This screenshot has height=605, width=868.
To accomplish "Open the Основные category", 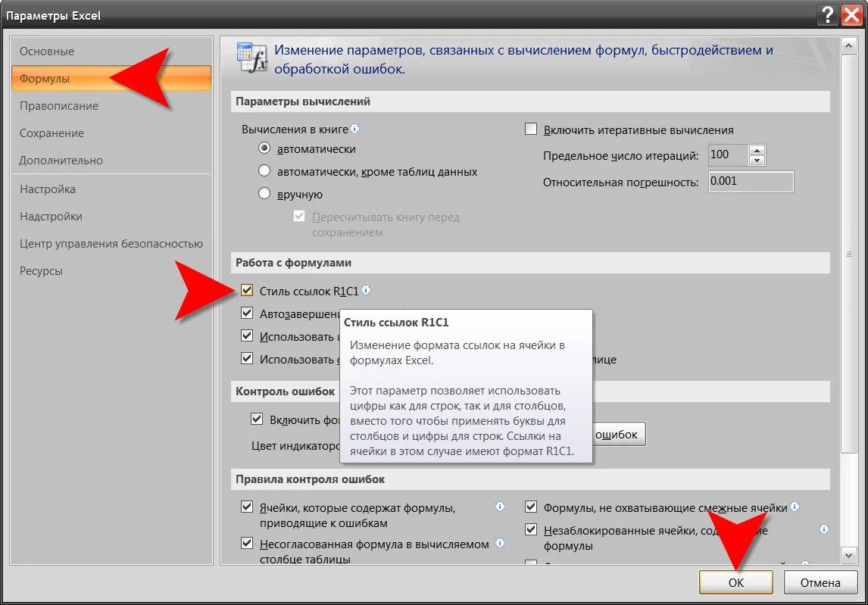I will point(111,51).
